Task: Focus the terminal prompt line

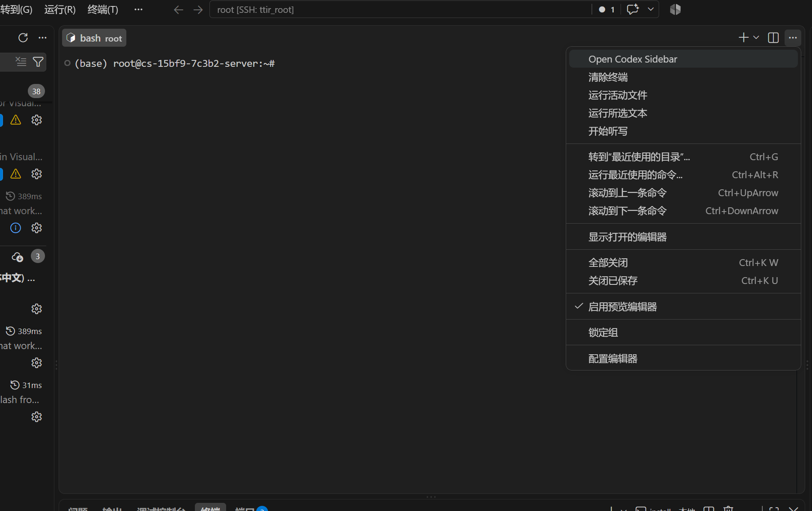Action: pos(175,63)
